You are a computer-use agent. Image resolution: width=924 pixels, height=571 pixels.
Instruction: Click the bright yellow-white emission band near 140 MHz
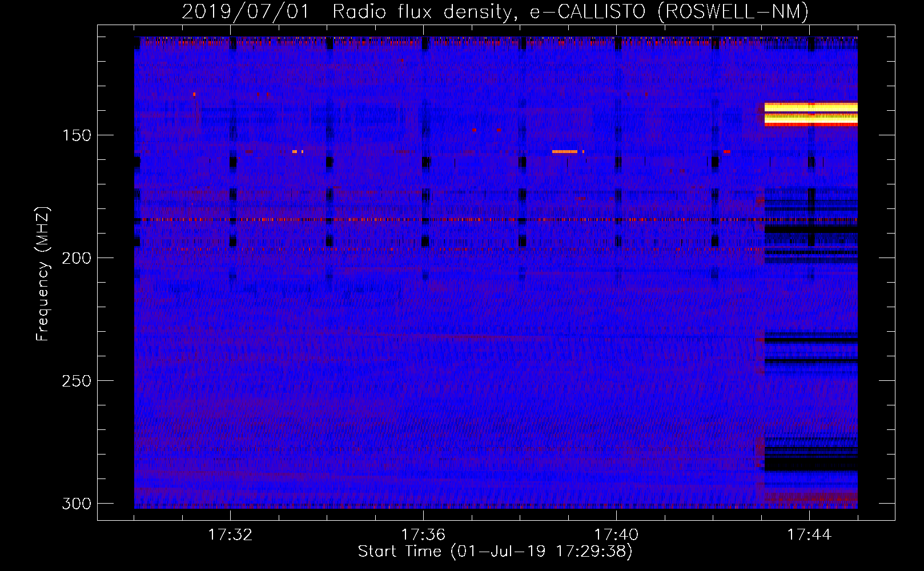pos(811,114)
